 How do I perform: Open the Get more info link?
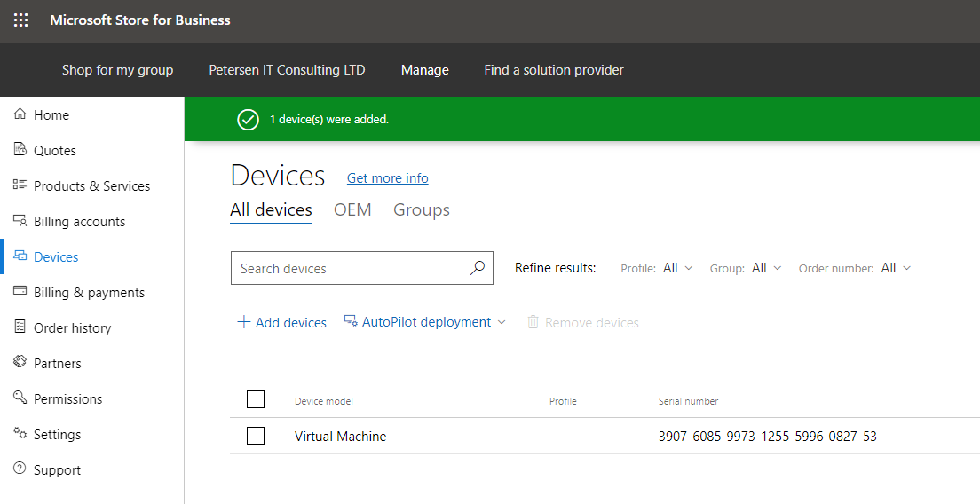(x=388, y=178)
